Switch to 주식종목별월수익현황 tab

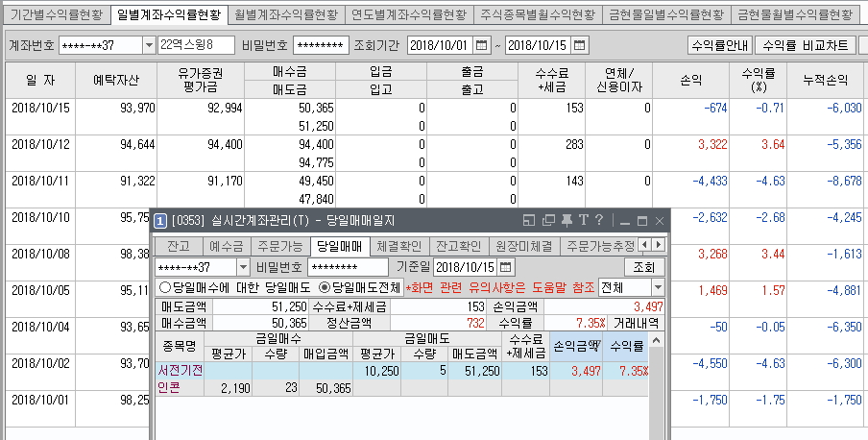538,15
